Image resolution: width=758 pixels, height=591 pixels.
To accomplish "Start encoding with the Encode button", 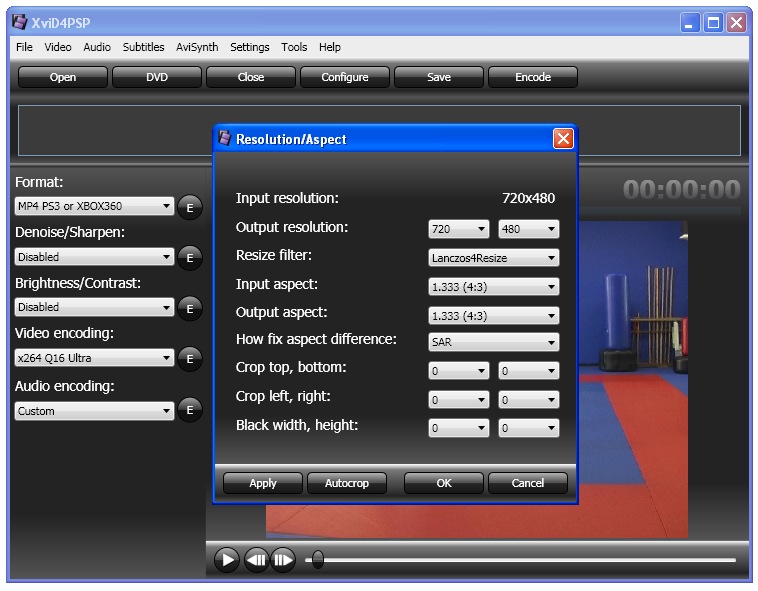I will tap(533, 77).
